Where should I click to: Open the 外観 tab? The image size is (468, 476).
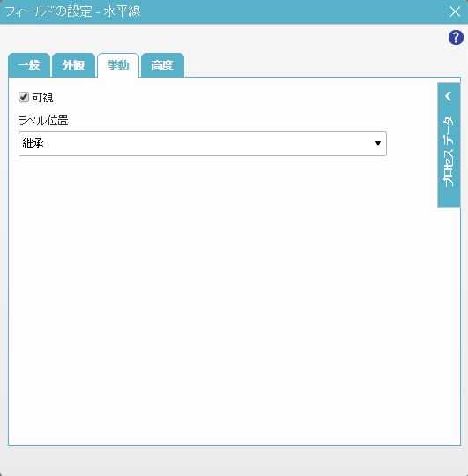pos(73,65)
